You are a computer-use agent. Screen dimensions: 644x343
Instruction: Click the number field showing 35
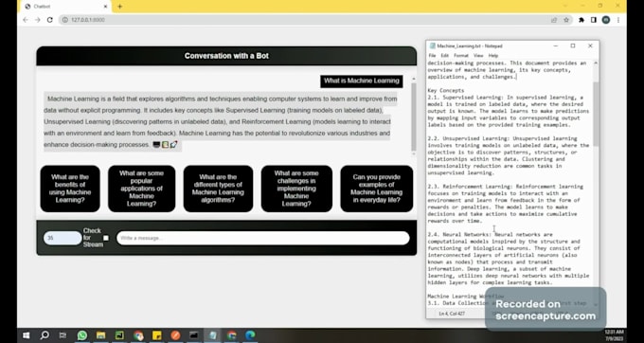click(x=63, y=238)
